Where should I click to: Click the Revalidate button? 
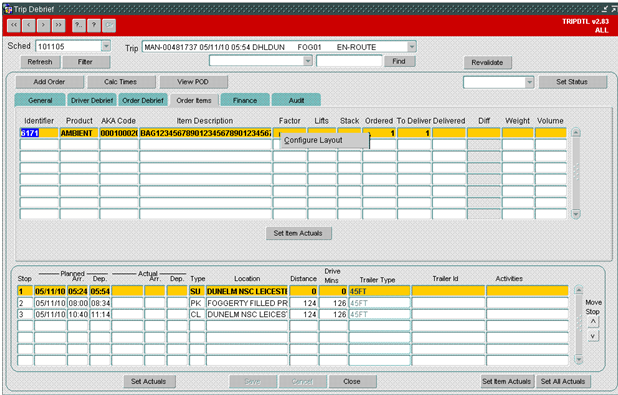point(487,62)
